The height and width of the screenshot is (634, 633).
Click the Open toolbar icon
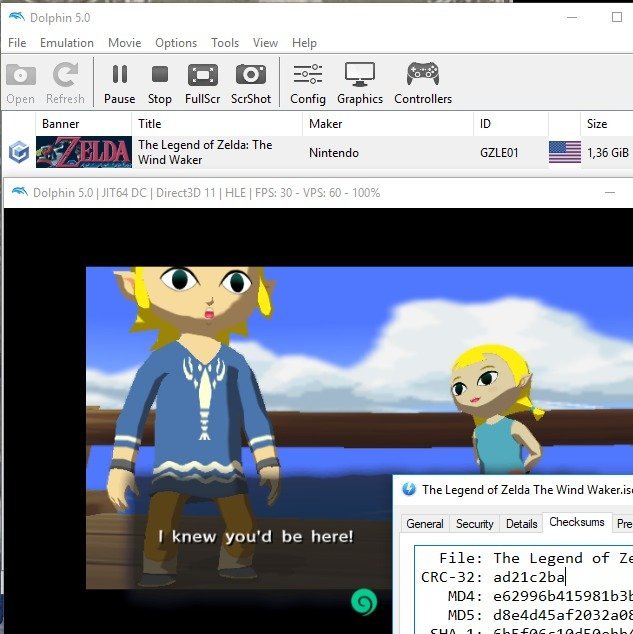[x=21, y=82]
